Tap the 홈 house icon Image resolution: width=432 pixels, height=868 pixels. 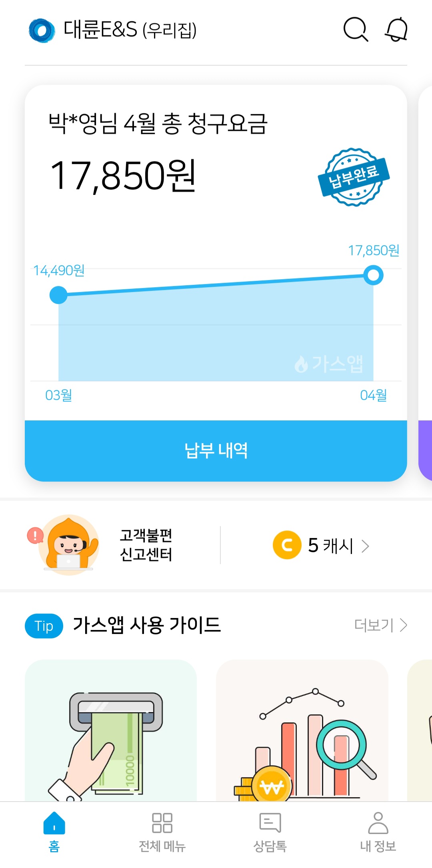(54, 823)
